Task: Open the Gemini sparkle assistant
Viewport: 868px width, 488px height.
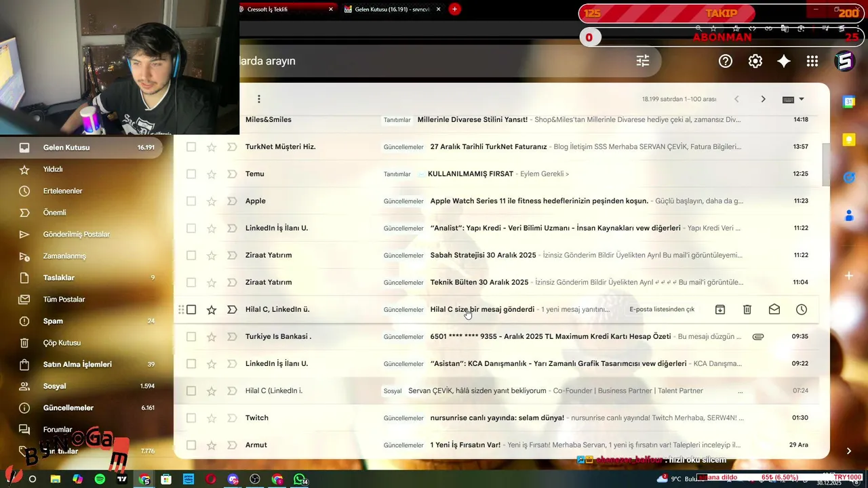Action: (784, 61)
